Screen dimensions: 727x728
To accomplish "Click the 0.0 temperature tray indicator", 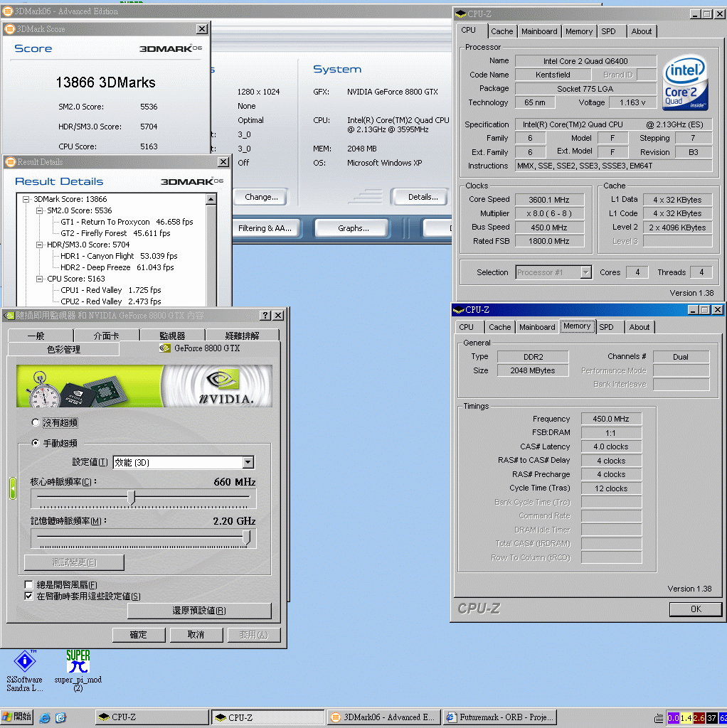I will point(673,718).
